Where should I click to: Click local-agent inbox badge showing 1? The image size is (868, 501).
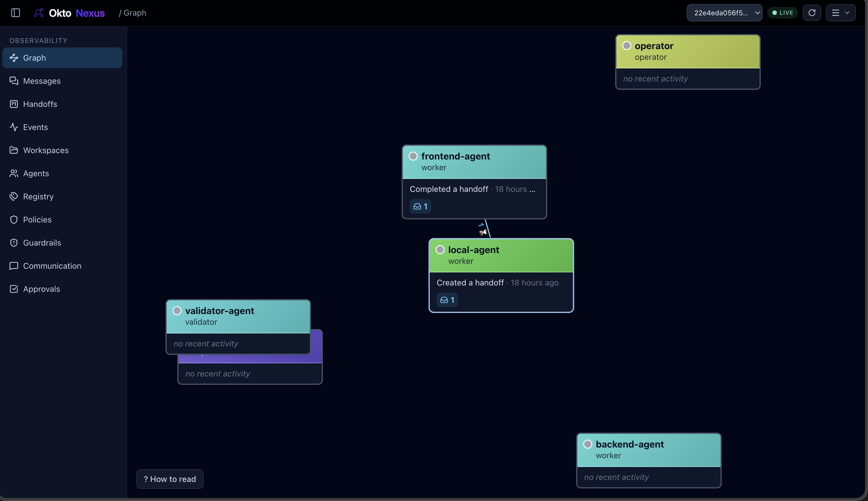(x=447, y=300)
